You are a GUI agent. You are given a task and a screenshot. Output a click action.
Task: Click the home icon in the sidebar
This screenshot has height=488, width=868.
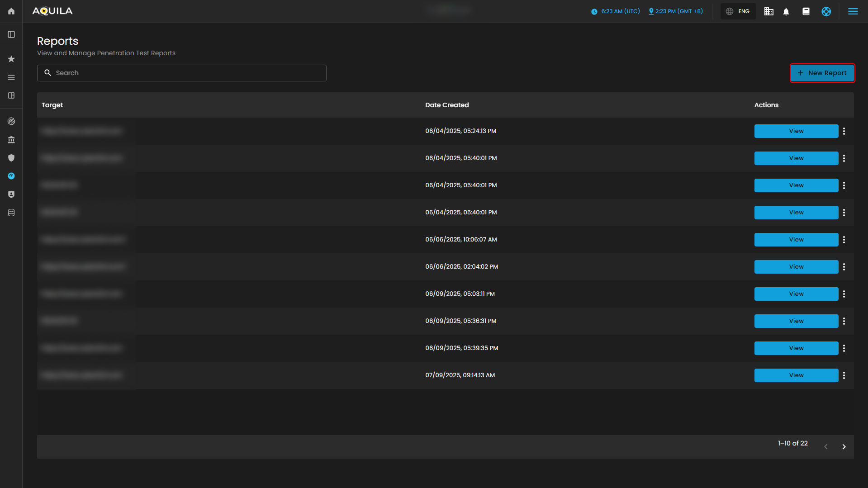11,11
